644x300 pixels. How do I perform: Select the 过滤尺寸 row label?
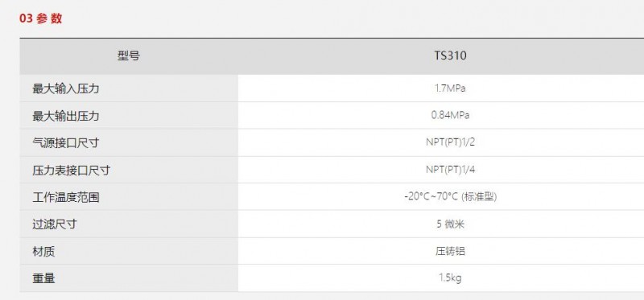55,224
